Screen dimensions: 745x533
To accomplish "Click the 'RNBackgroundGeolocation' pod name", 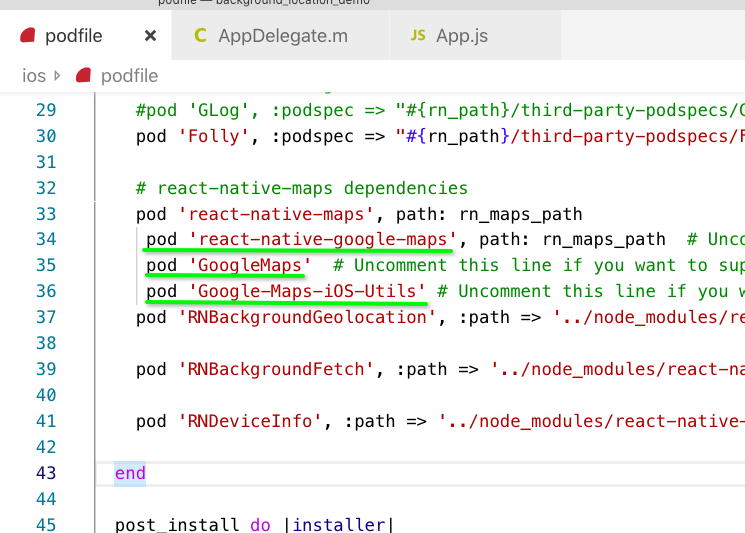I will (306, 317).
